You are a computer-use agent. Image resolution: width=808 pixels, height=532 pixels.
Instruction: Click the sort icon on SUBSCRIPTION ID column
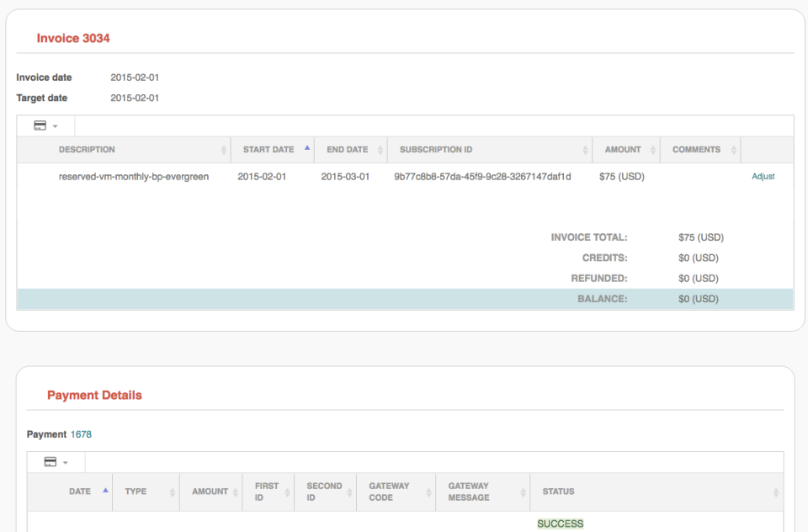587,148
